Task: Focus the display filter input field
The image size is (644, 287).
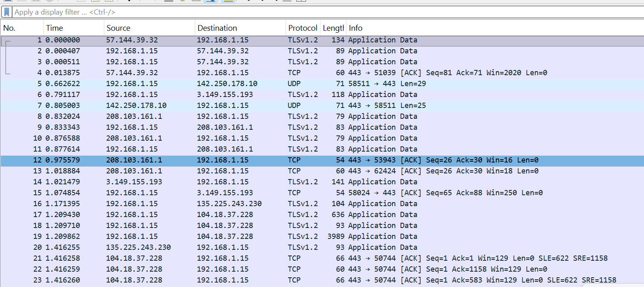Action: point(327,12)
